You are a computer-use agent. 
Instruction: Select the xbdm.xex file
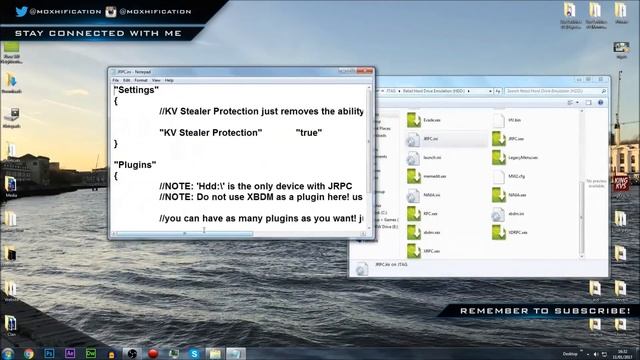pos(424,233)
